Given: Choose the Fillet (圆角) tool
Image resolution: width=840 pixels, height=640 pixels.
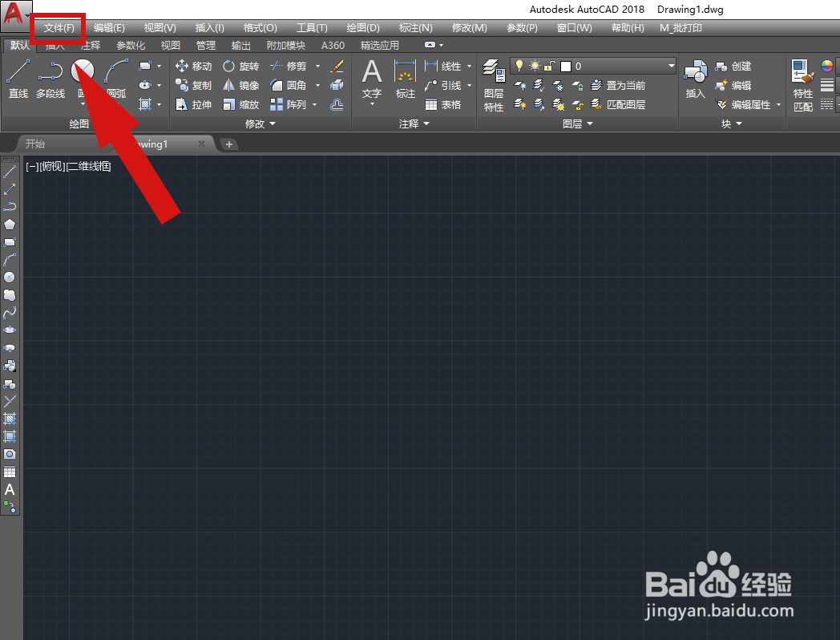Looking at the screenshot, I should point(289,85).
